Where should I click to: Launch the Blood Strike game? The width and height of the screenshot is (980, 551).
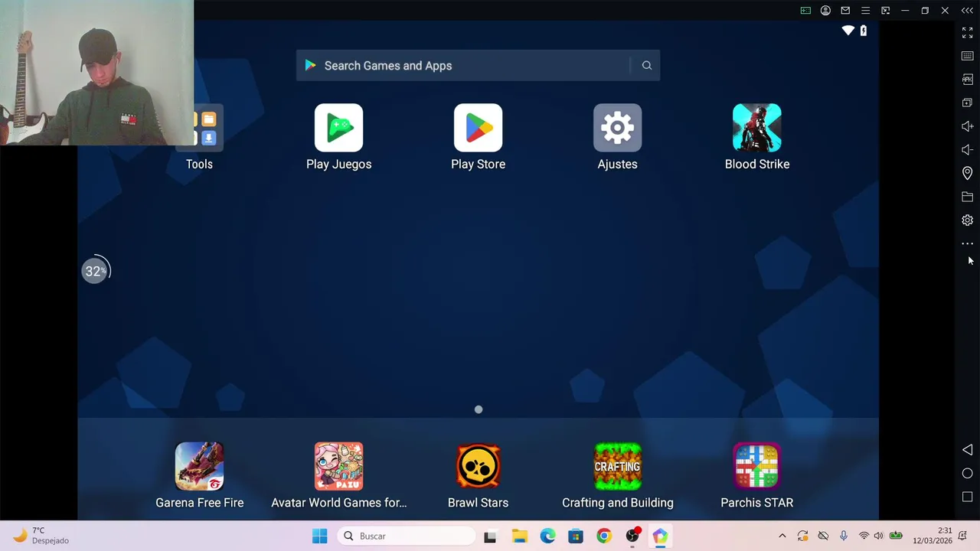click(x=756, y=128)
